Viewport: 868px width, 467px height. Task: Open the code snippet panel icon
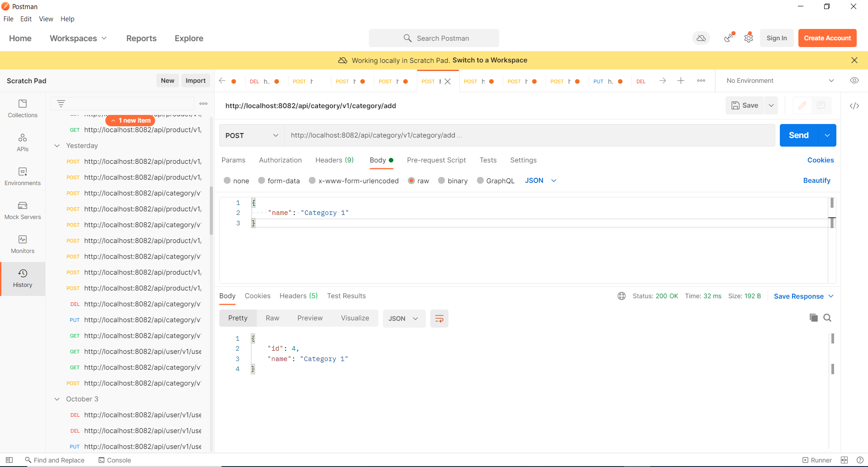854,106
